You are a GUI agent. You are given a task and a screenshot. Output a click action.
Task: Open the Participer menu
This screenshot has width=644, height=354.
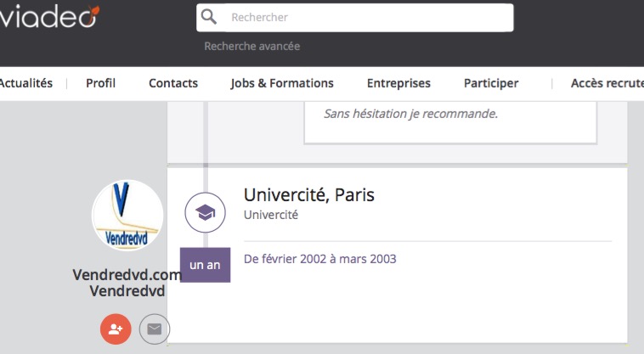tap(491, 83)
